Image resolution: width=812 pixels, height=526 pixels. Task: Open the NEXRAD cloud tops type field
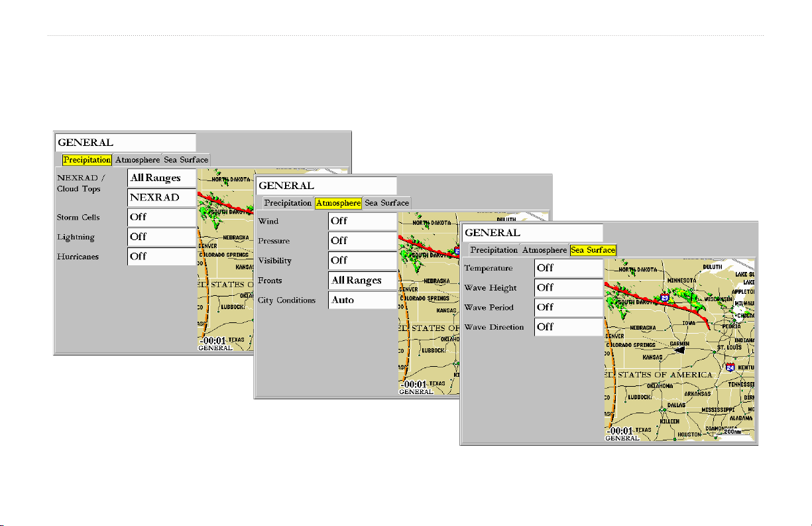161,198
